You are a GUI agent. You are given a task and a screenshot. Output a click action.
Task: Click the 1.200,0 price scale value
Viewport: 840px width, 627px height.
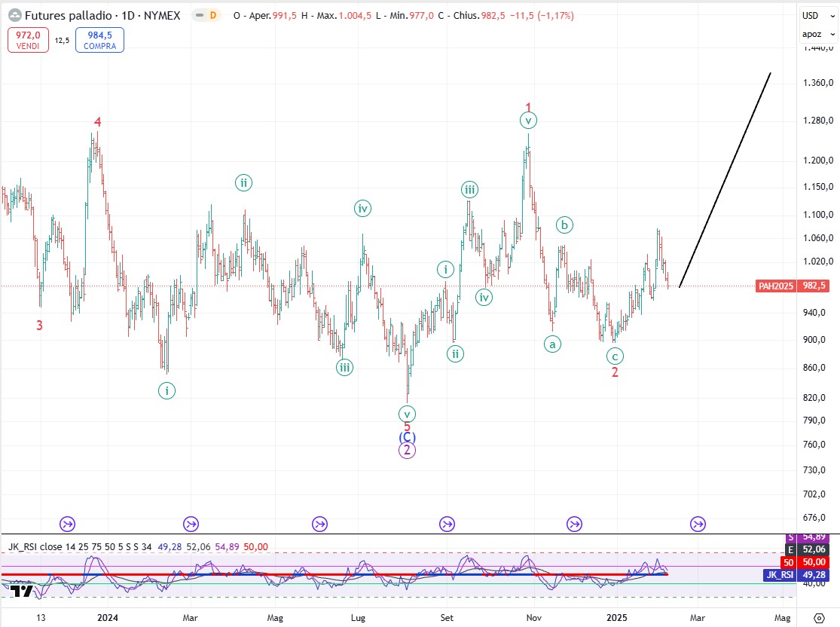[x=818, y=161]
